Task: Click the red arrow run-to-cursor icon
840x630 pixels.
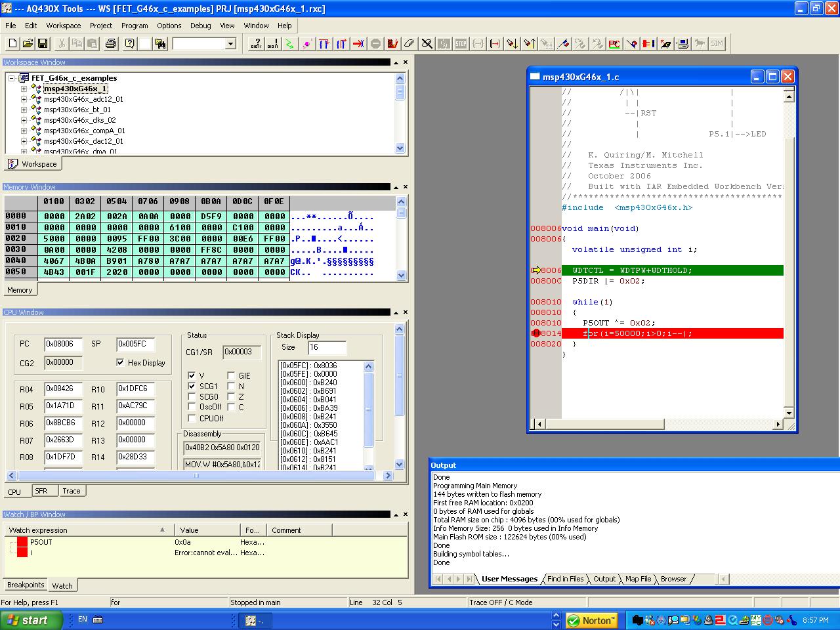Action: click(x=358, y=43)
